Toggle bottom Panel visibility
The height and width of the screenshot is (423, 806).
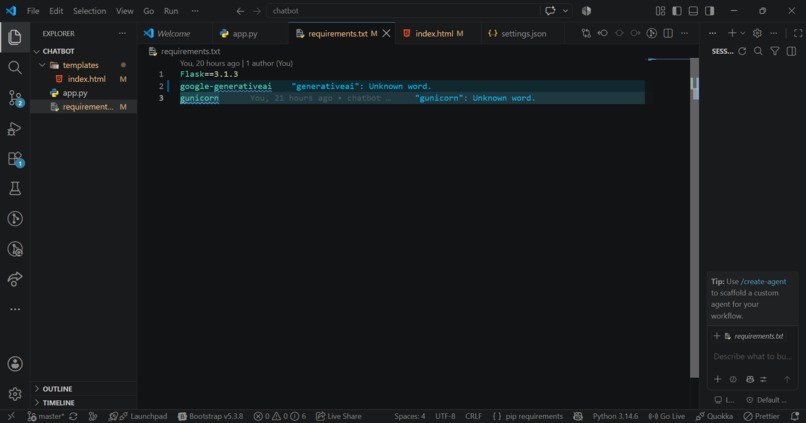point(693,11)
